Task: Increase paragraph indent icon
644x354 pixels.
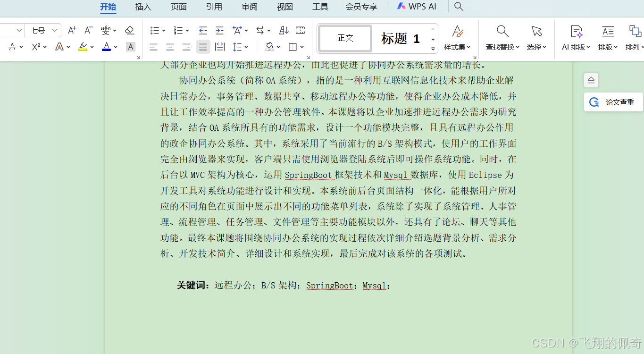Action: coord(219,30)
